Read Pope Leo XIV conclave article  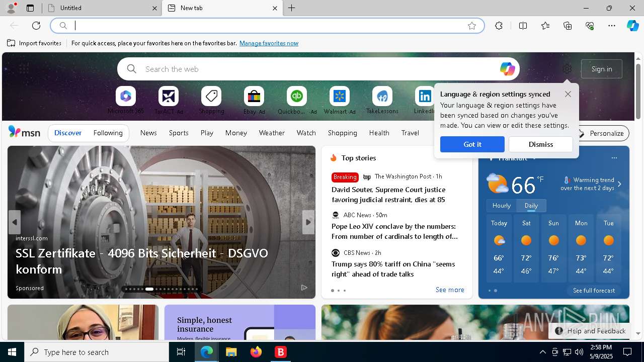point(394,231)
